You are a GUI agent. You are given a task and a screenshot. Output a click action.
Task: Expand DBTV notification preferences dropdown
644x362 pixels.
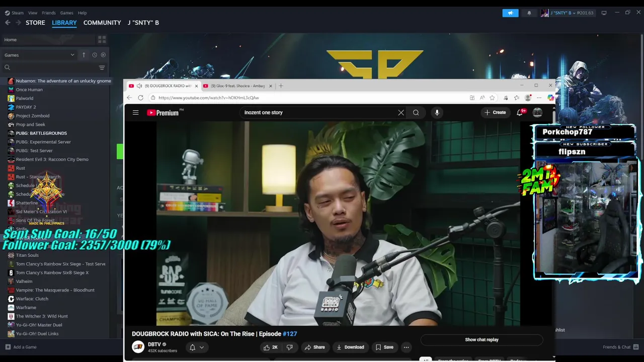(197, 347)
